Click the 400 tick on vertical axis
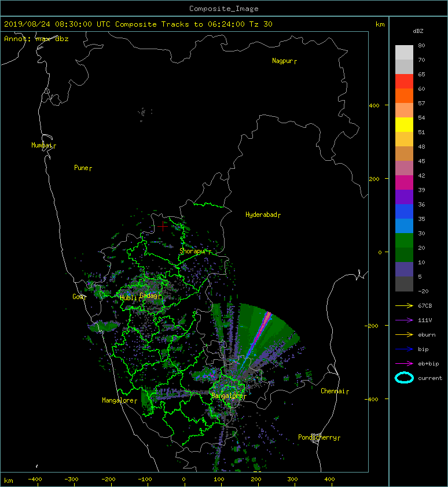The image size is (448, 487). [374, 106]
